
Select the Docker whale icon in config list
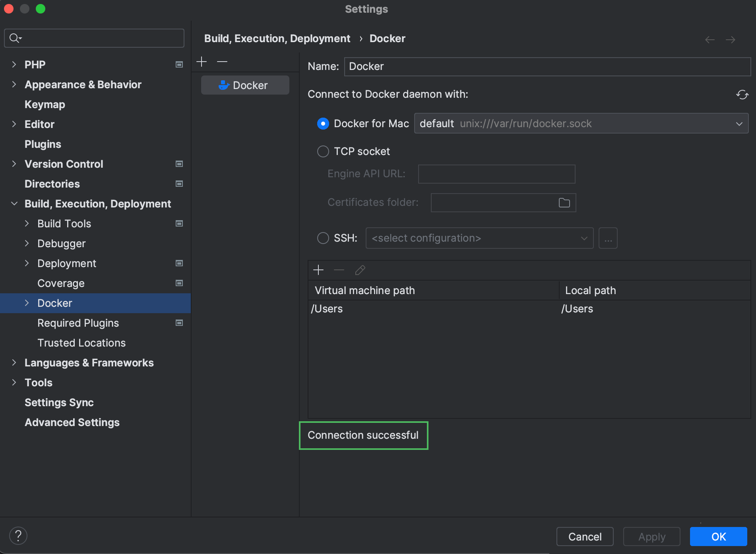223,85
